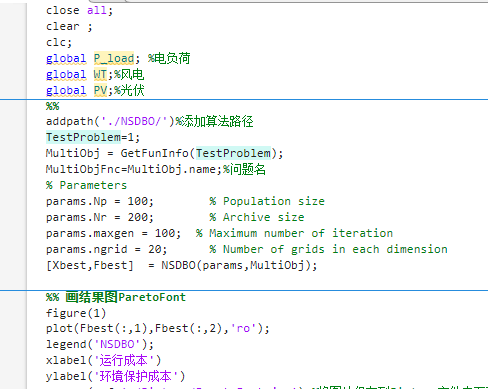Viewport: 488px width, 389px height.
Task: Click TestProblem=1 assignment variable
Action: (83, 137)
